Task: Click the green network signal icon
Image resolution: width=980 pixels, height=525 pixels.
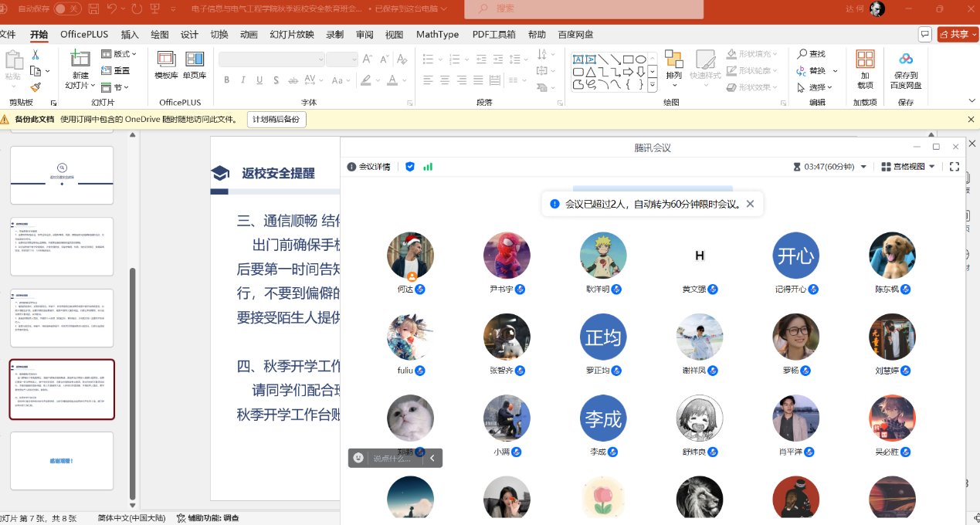Action: point(428,167)
